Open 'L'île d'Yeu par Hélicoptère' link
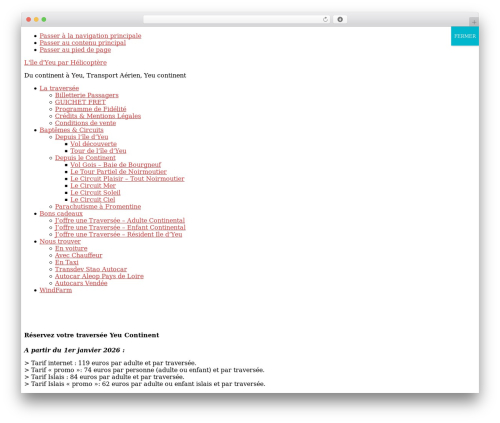Image resolution: width=500 pixels, height=423 pixels. click(65, 63)
